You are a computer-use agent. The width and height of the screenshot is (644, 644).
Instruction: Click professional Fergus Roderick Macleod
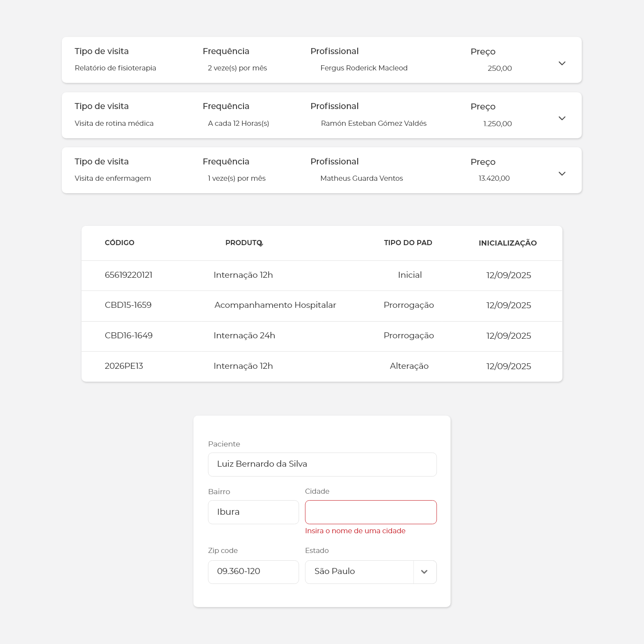click(364, 68)
